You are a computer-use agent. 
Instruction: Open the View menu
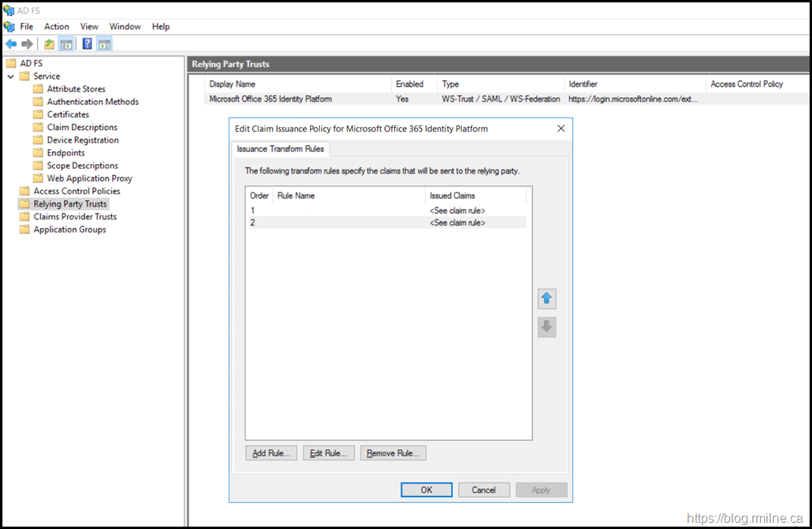tap(89, 27)
